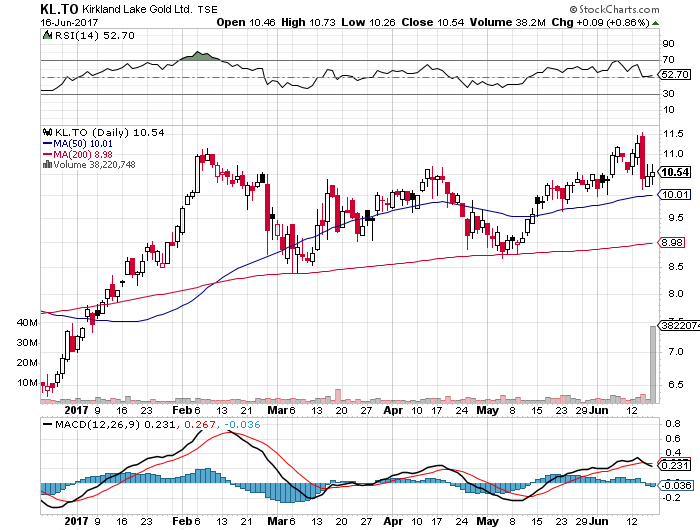
Task: Click the 16-Jun-2017 chart date
Action: 69,22
